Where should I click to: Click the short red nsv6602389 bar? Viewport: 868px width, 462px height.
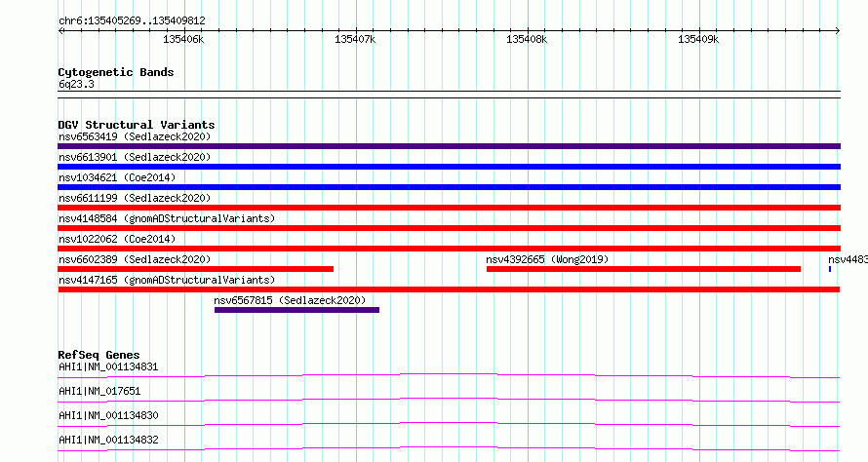click(195, 269)
